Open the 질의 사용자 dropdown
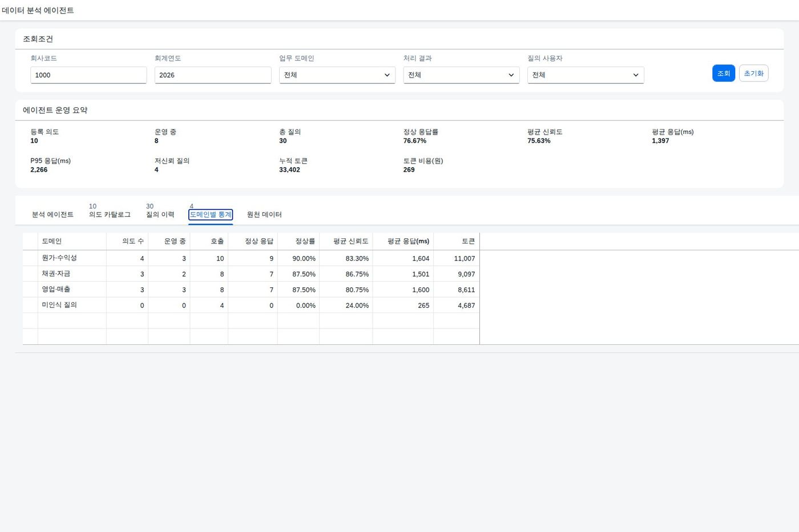The width and height of the screenshot is (799, 532). 586,75
